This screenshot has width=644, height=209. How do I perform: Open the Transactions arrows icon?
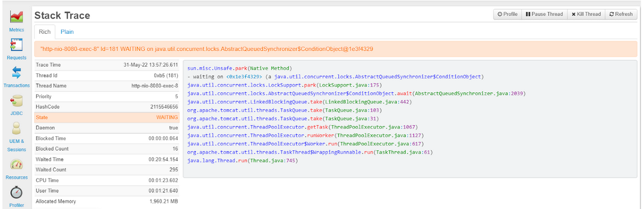pos(16,73)
